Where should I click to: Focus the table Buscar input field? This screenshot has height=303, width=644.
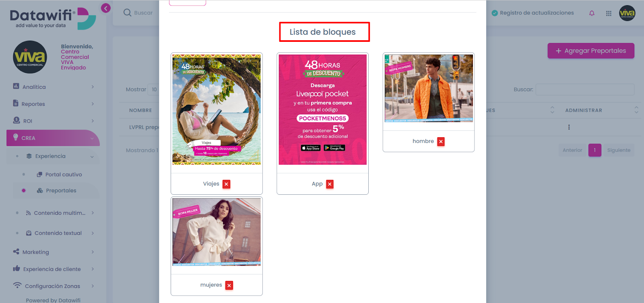pos(585,89)
